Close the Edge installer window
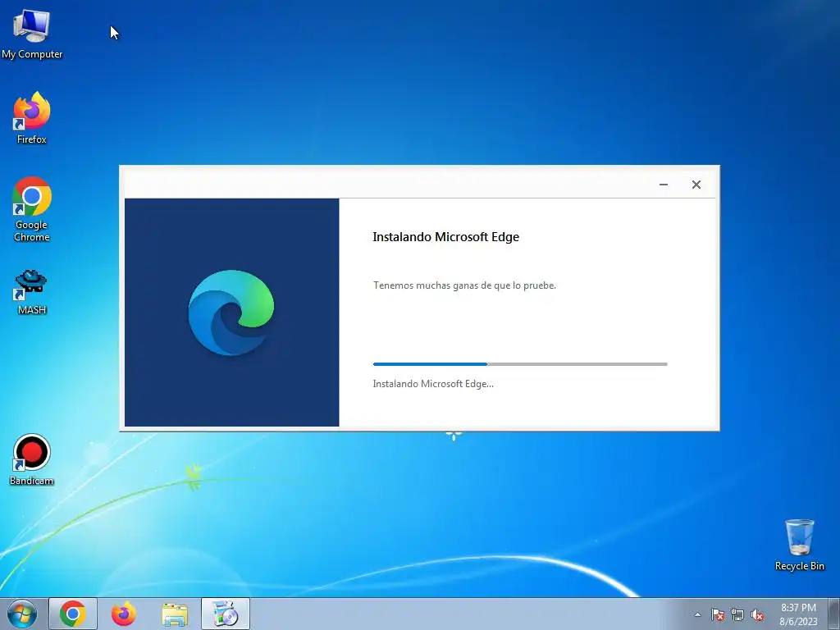 (x=696, y=185)
